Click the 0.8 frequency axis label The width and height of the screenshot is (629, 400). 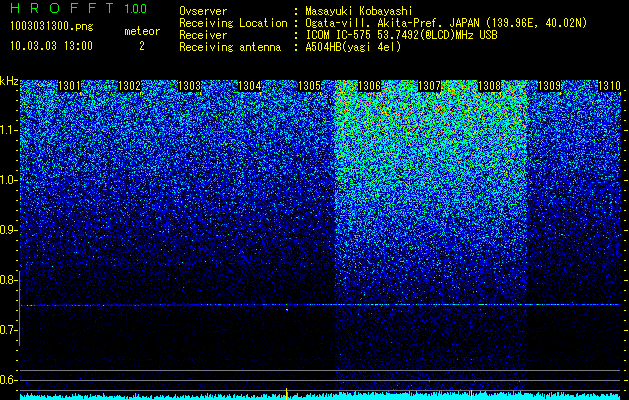9,280
